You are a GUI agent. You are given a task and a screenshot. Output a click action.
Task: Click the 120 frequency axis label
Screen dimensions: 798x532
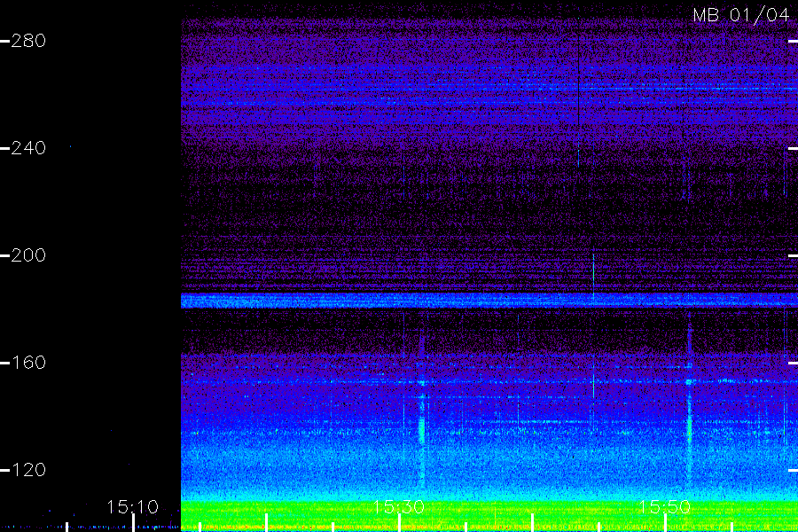[x=28, y=469]
